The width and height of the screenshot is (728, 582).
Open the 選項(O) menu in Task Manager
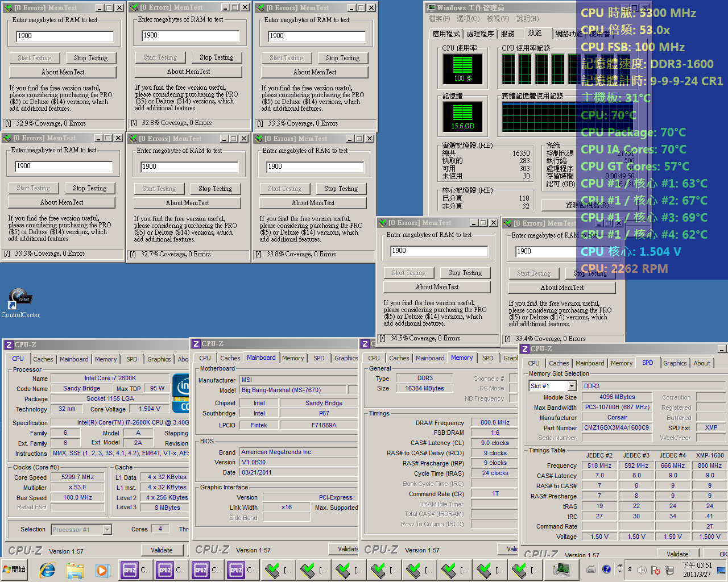point(468,19)
